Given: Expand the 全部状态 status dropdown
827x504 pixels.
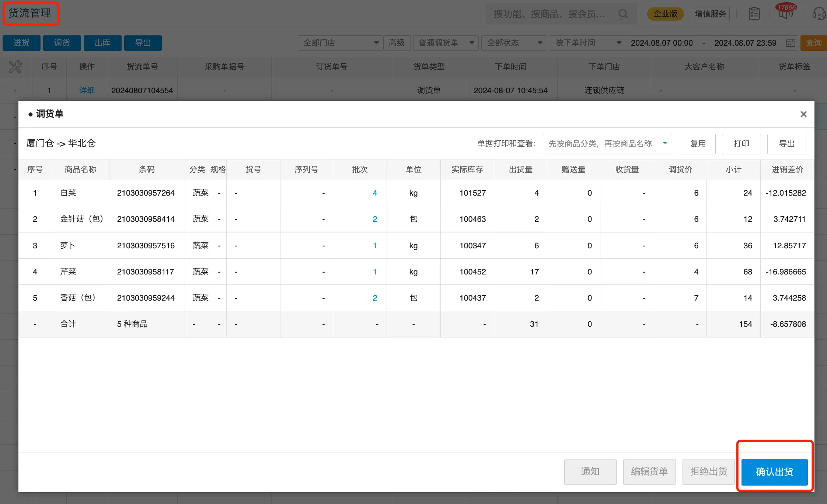Looking at the screenshot, I should pyautogui.click(x=514, y=43).
